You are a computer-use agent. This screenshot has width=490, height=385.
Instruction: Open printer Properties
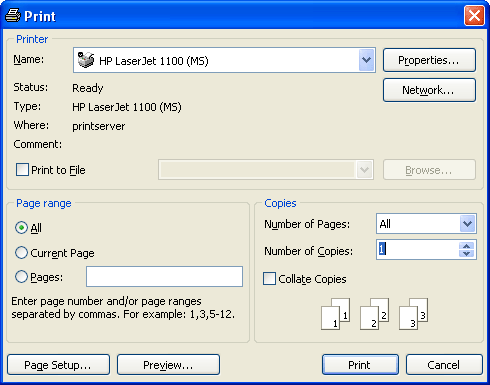[x=429, y=60]
